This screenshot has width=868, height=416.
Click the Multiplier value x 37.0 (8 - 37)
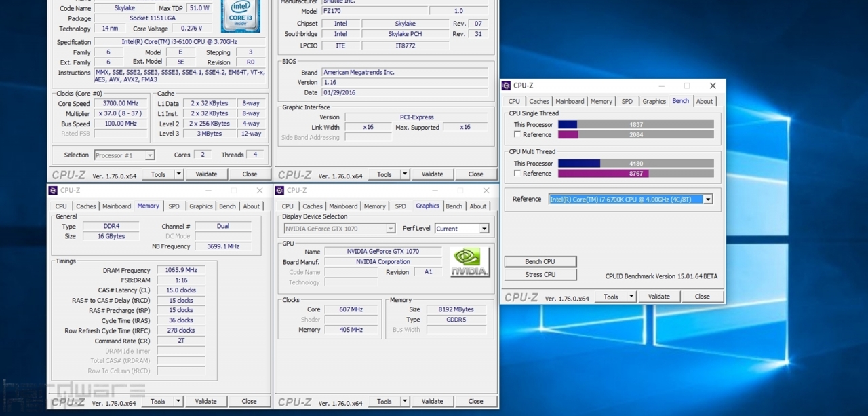(122, 114)
